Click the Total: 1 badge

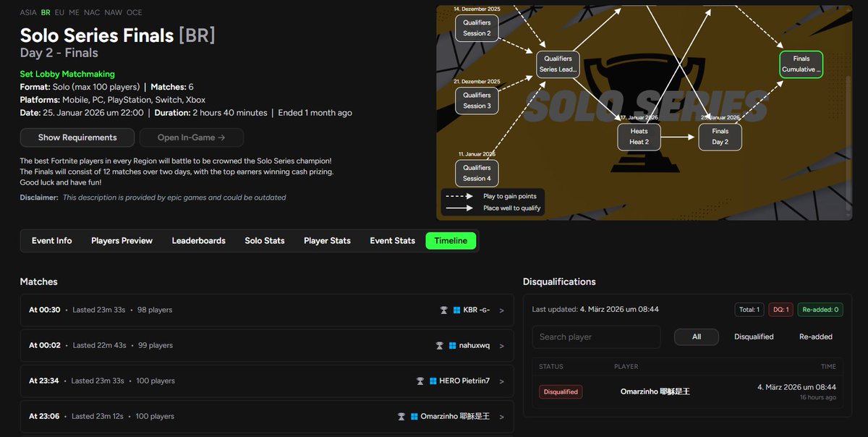tap(749, 310)
